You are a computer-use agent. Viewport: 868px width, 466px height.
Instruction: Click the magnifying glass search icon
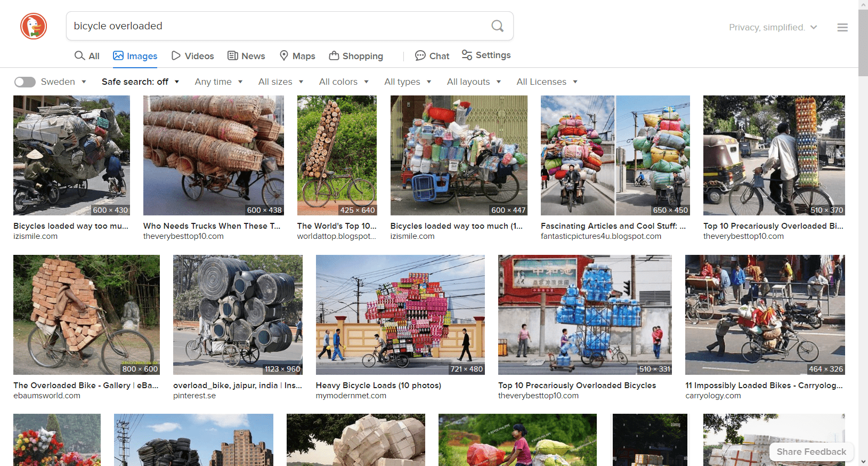click(x=497, y=26)
